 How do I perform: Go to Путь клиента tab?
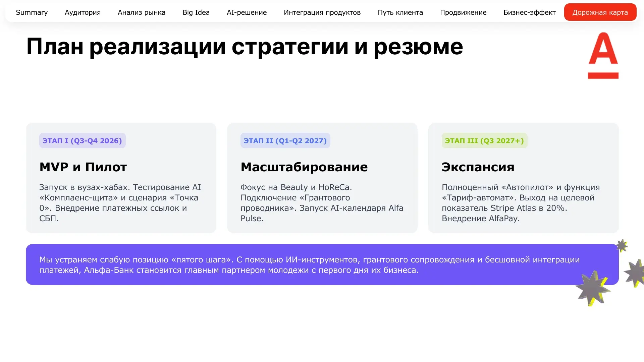(x=400, y=12)
